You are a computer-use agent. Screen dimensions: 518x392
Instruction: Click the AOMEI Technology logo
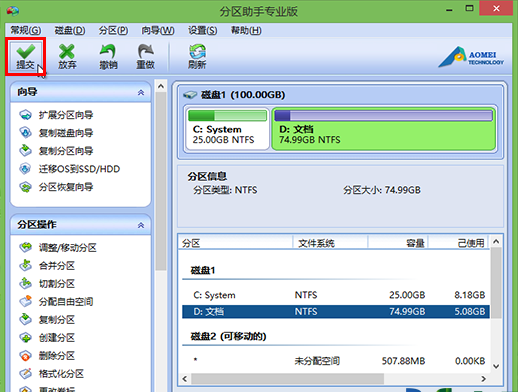[471, 57]
